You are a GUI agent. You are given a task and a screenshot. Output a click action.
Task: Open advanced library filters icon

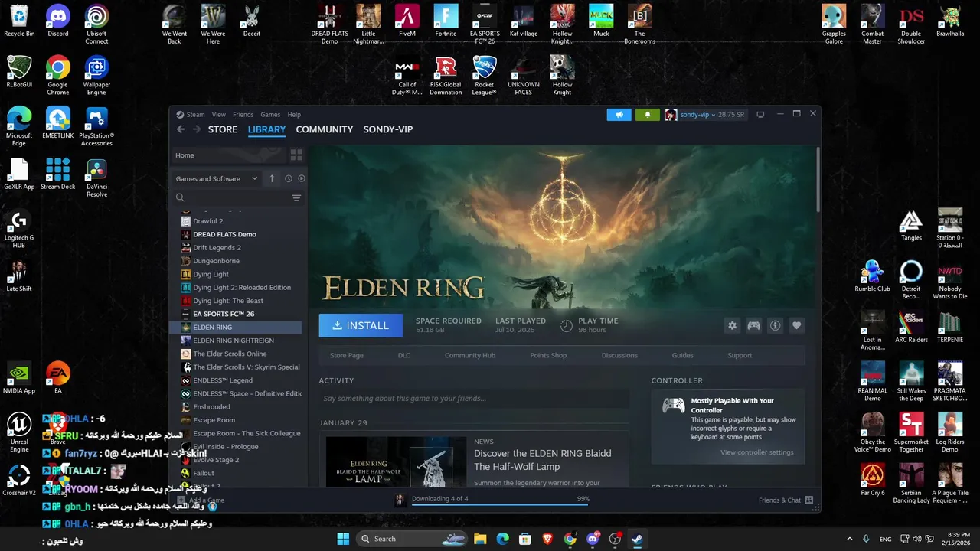pyautogui.click(x=296, y=198)
